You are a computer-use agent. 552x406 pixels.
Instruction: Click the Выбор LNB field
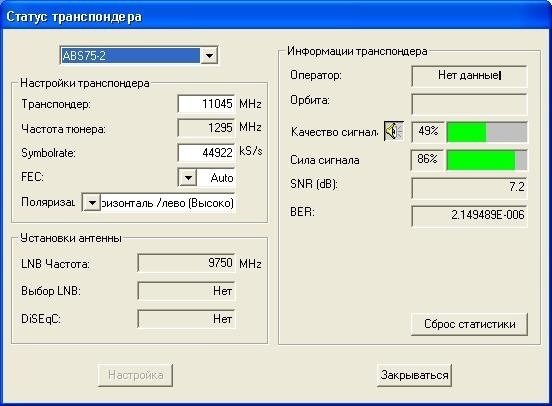click(186, 291)
